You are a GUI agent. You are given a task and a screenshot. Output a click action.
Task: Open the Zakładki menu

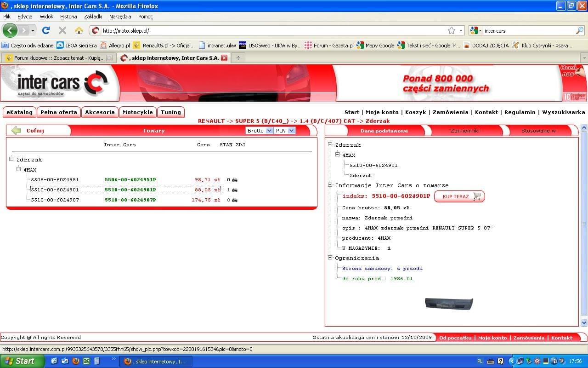93,17
